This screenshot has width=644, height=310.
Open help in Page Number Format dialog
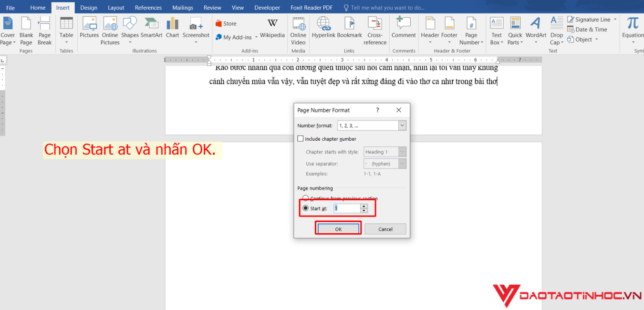[x=377, y=110]
